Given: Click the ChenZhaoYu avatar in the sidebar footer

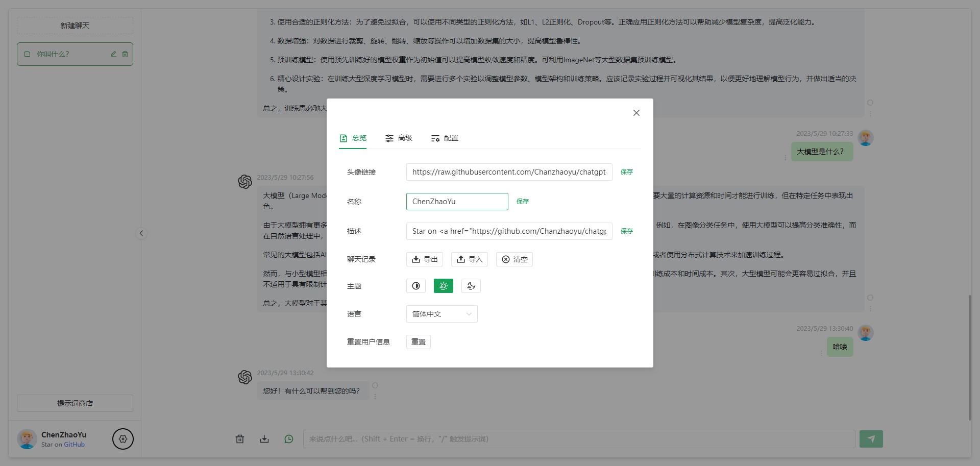Looking at the screenshot, I should click(27, 439).
